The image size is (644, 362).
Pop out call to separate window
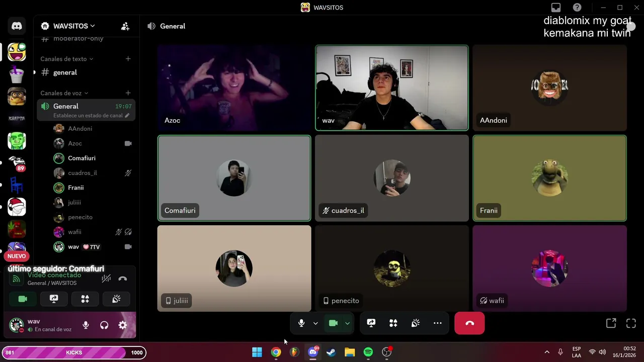pyautogui.click(x=611, y=323)
